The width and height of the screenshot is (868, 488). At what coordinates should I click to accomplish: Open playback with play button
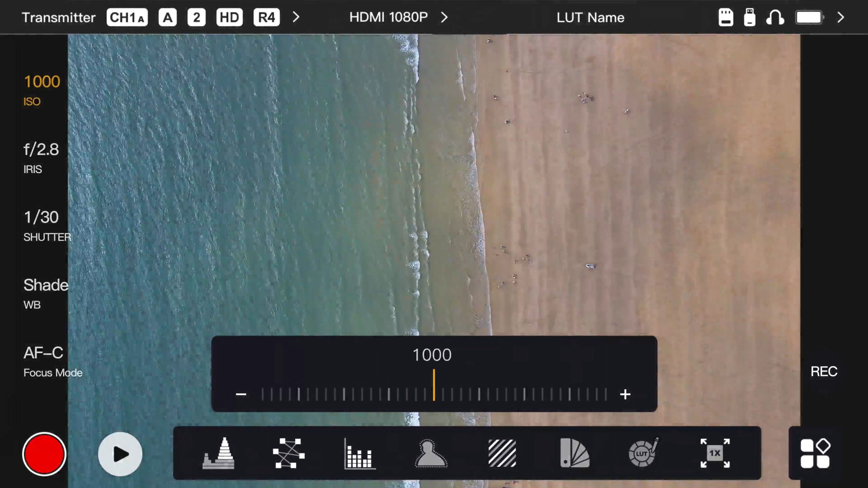(120, 454)
